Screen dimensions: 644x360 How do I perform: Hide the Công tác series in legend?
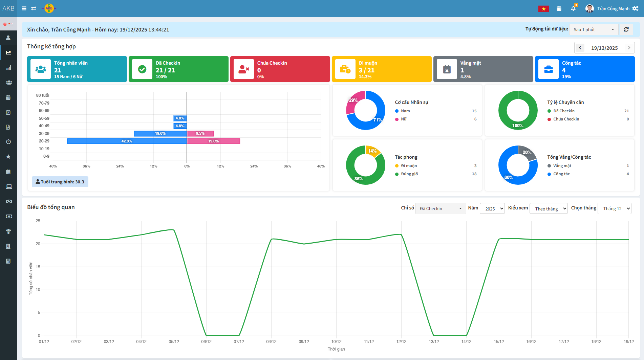pyautogui.click(x=561, y=174)
